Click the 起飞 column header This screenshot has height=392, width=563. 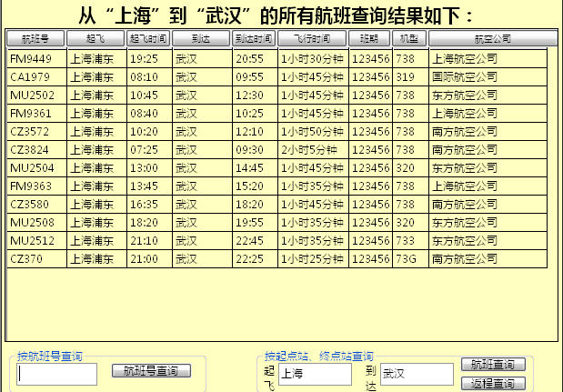click(x=96, y=38)
